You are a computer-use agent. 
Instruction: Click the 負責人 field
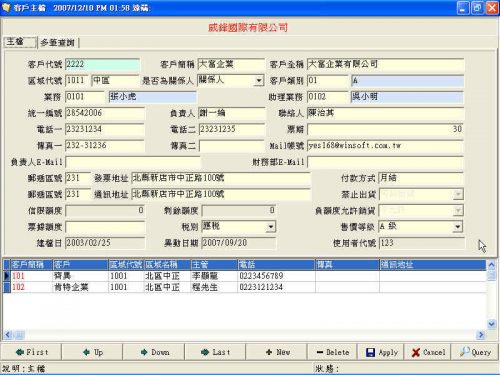point(231,113)
